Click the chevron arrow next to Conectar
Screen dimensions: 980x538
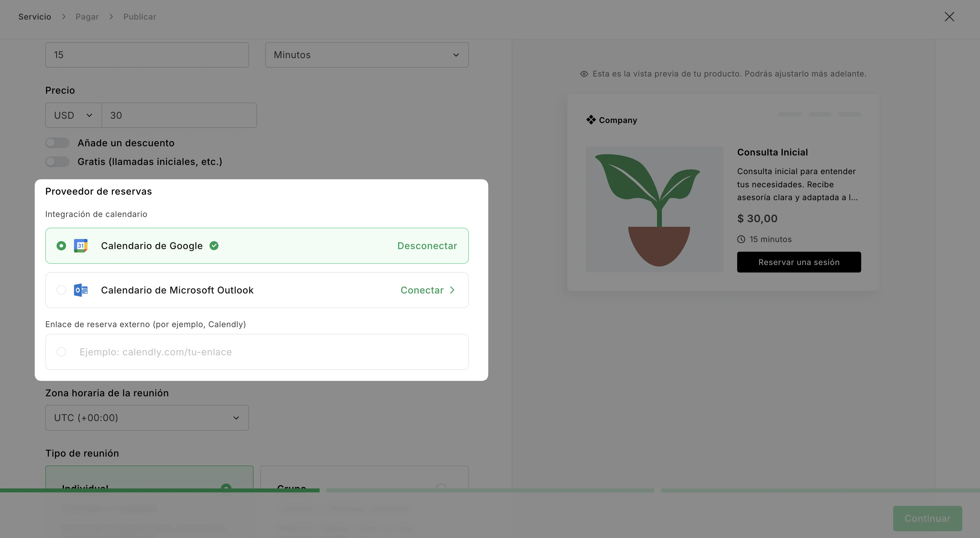(452, 290)
